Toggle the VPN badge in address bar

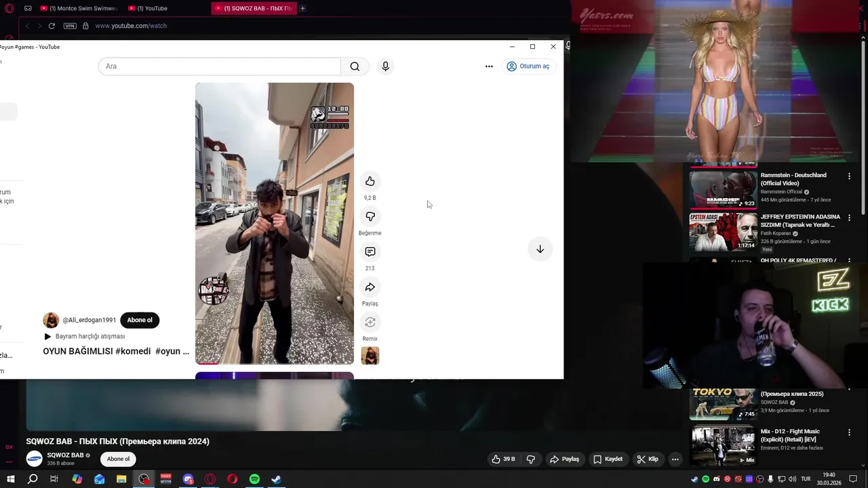70,26
